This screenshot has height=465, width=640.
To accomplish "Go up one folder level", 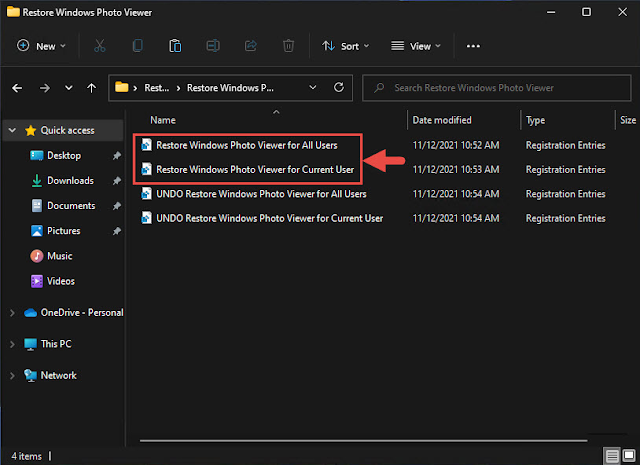I will pos(91,88).
